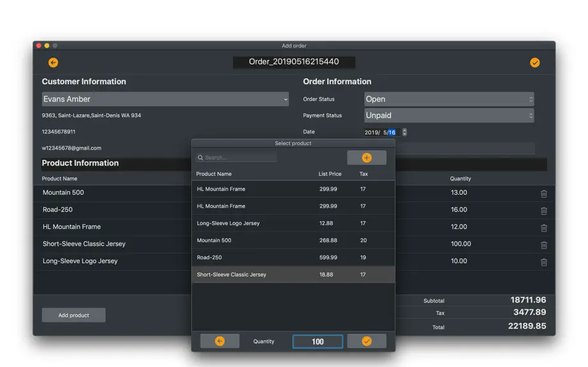Delete the Mountain 500 order line
The width and height of the screenshot is (588, 367).
[544, 194]
